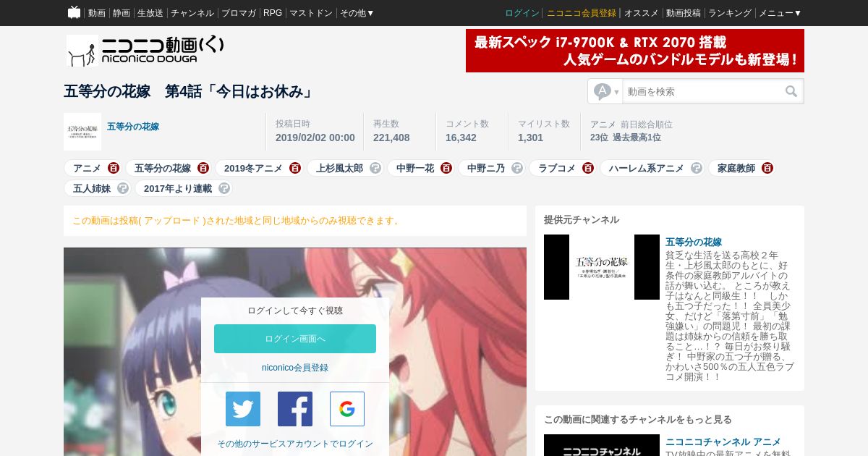Image resolution: width=868 pixels, height=456 pixels.
Task: Click その他のサービスアカウントでログイン link
Action: (x=295, y=444)
